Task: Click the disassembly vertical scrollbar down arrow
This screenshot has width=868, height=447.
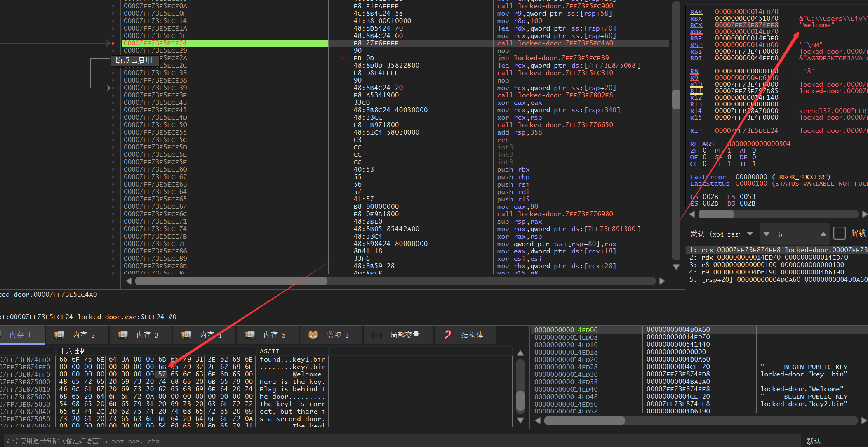Action: (x=676, y=267)
